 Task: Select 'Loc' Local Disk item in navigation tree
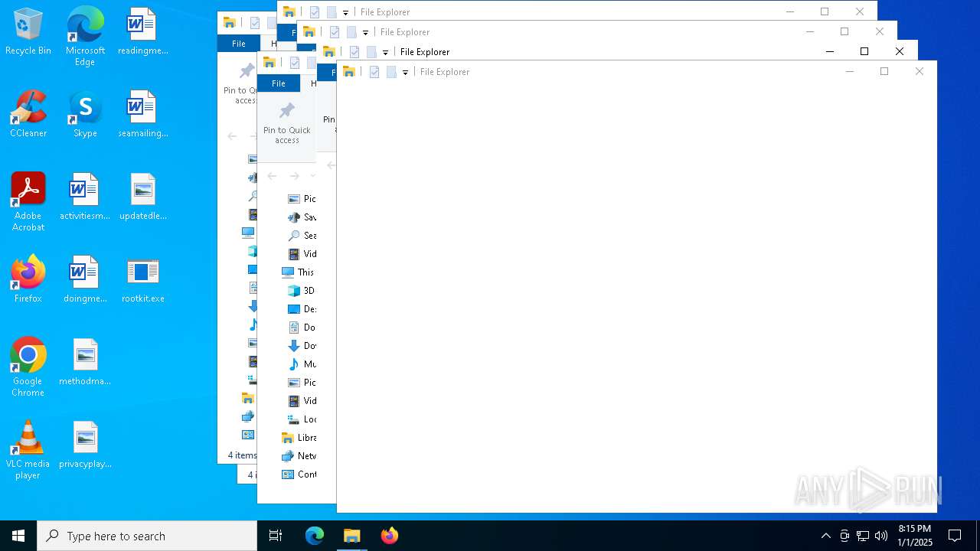302,419
